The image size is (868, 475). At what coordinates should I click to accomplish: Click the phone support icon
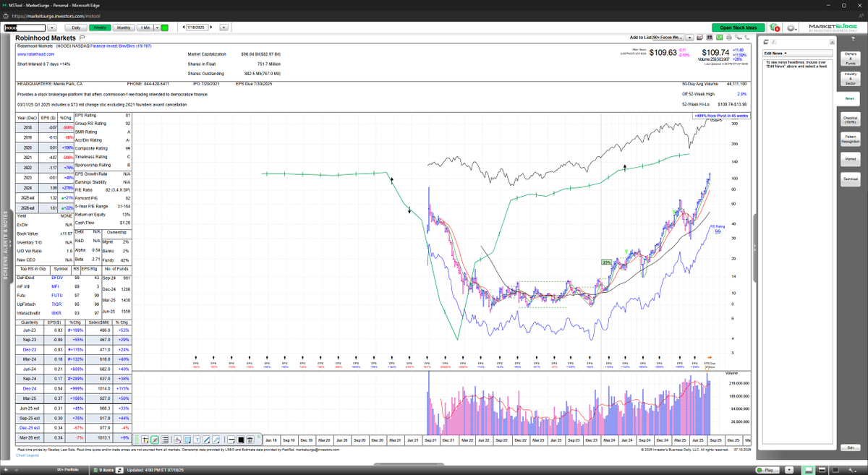coord(747,38)
